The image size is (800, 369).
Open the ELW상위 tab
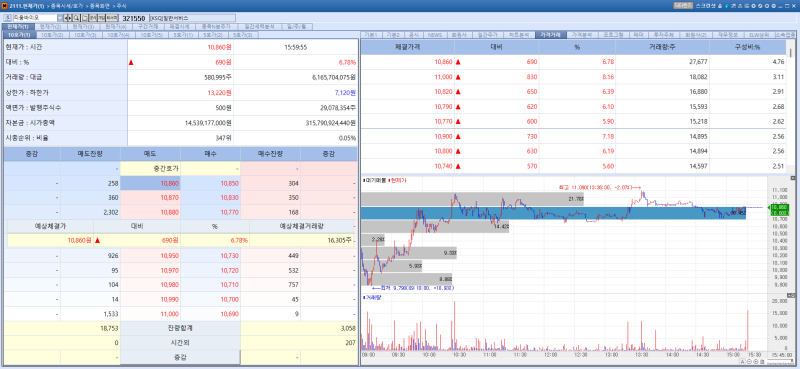(758, 35)
